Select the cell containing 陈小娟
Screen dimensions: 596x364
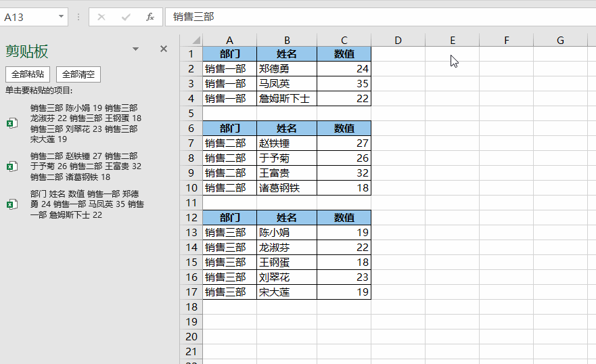pyautogui.click(x=287, y=233)
